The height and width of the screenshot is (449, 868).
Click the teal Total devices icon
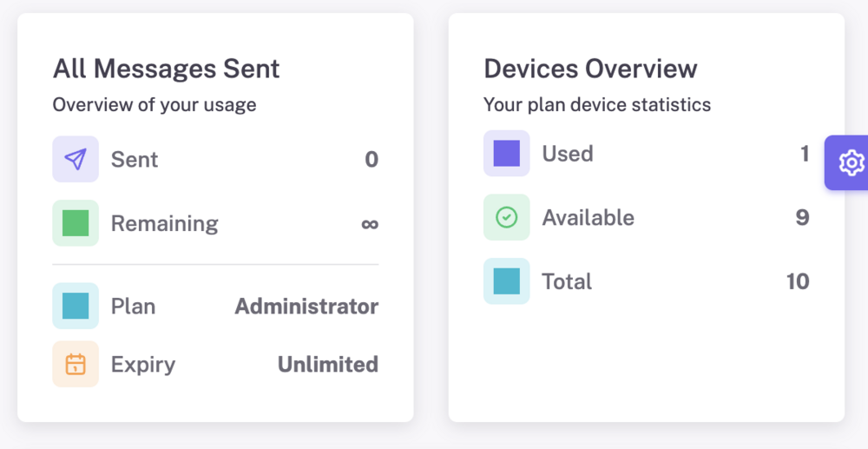(x=507, y=281)
